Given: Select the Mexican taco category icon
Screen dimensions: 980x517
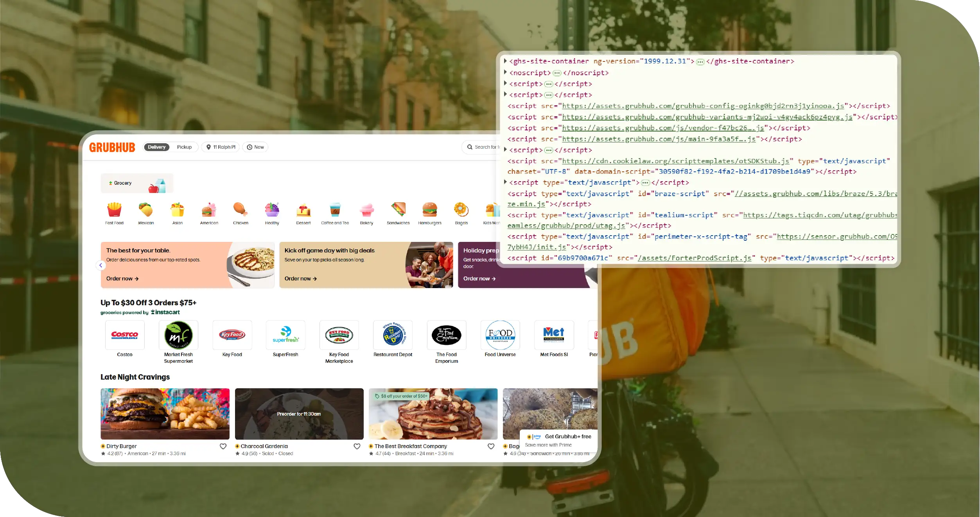Looking at the screenshot, I should pyautogui.click(x=146, y=210).
